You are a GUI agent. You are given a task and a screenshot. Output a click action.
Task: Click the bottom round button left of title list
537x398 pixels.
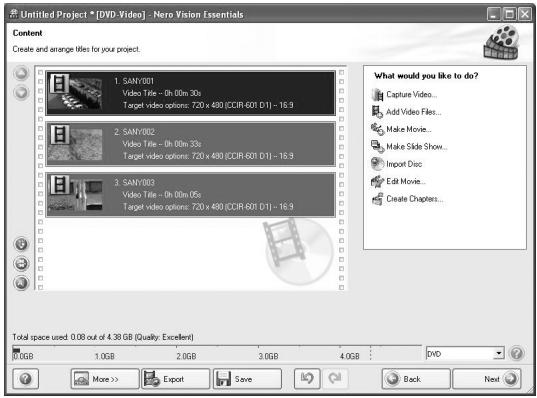point(21,283)
